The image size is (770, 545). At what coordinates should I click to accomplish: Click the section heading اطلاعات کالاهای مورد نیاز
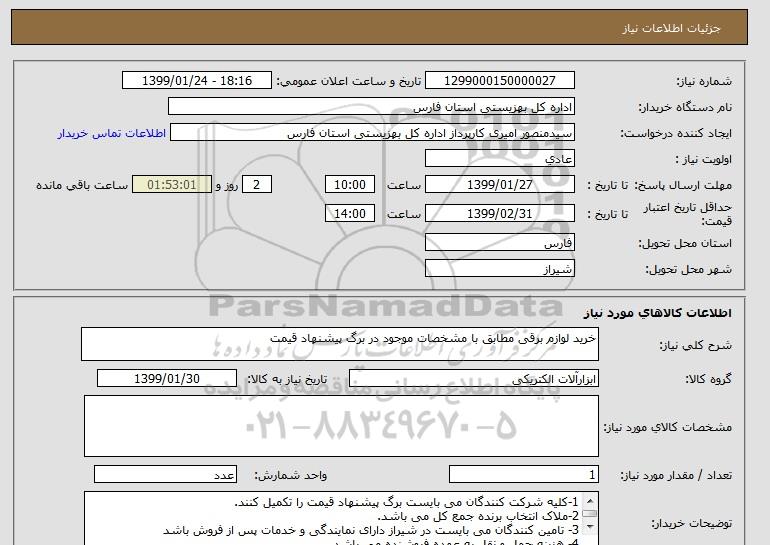(657, 312)
